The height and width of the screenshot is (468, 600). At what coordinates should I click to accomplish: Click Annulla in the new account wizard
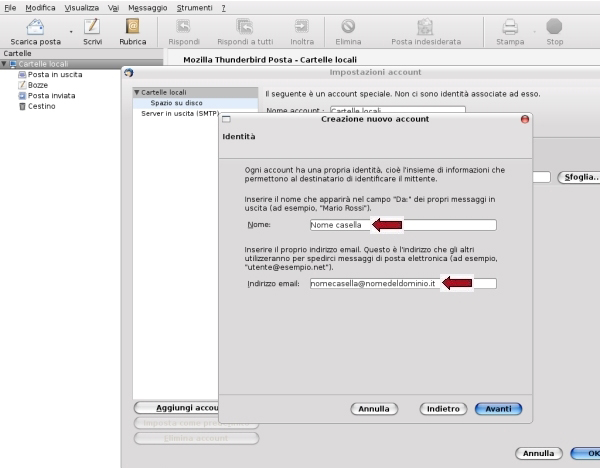point(374,409)
